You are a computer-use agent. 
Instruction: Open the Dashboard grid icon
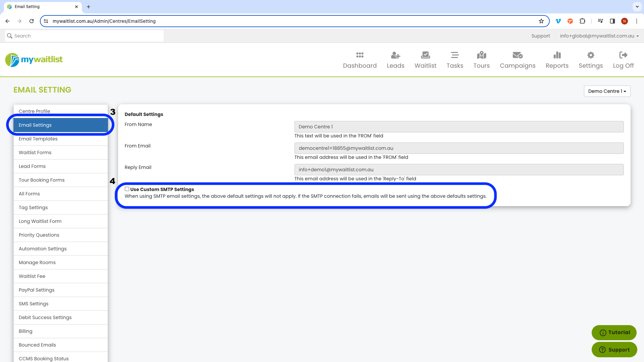point(360,55)
